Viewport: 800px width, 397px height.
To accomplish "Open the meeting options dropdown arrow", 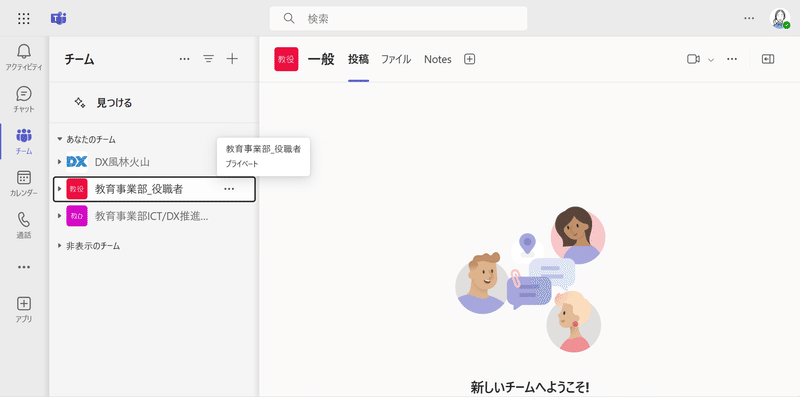I will (x=711, y=60).
